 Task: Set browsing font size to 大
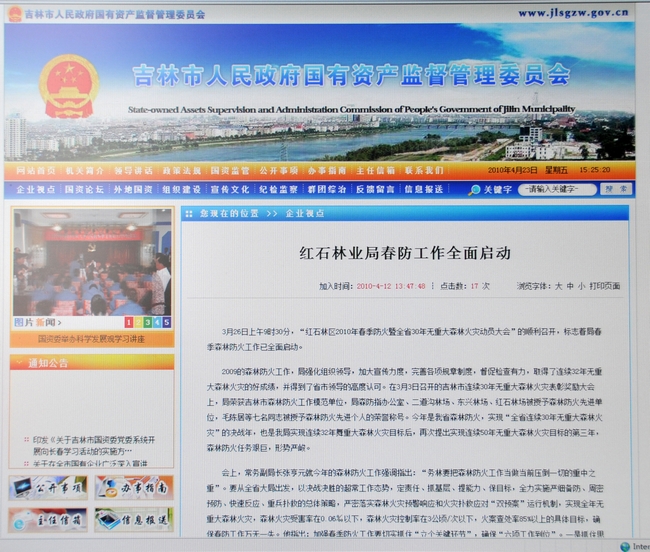559,286
